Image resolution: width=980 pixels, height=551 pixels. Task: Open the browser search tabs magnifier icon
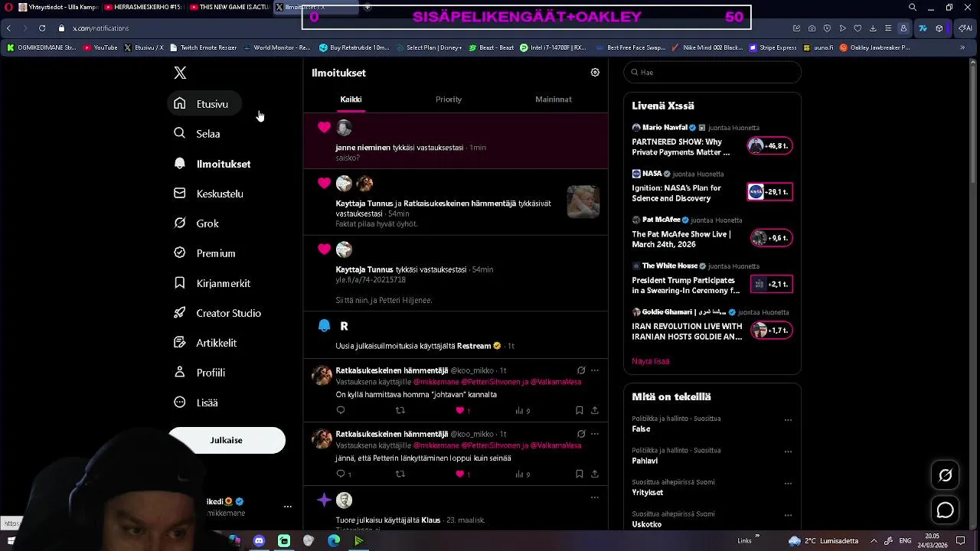click(x=912, y=8)
